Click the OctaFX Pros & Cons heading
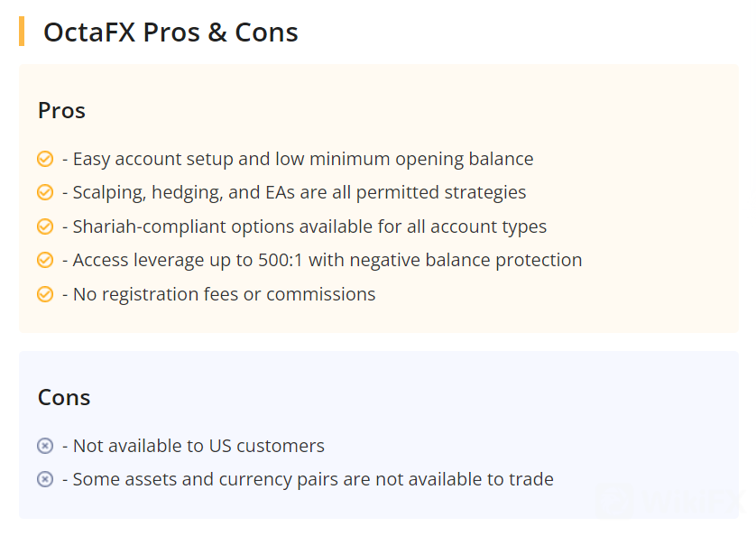Viewport: 756px width, 536px height. [x=171, y=32]
